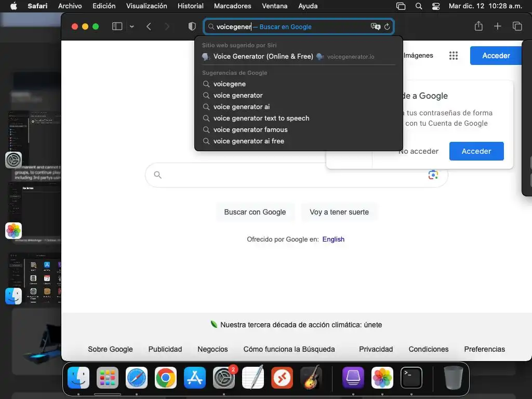Add a new tab with plus icon
The image size is (532, 399).
(x=497, y=26)
